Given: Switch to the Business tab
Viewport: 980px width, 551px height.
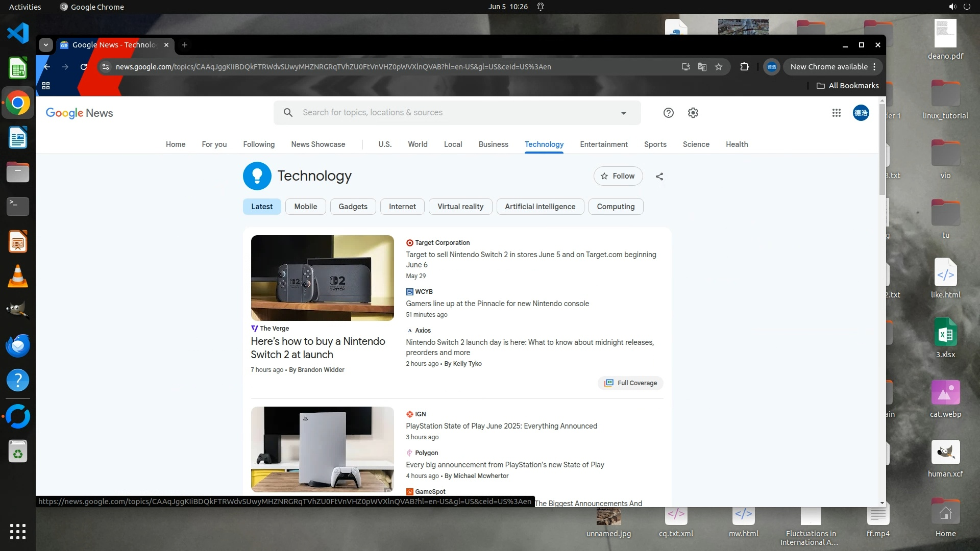Looking at the screenshot, I should point(493,144).
